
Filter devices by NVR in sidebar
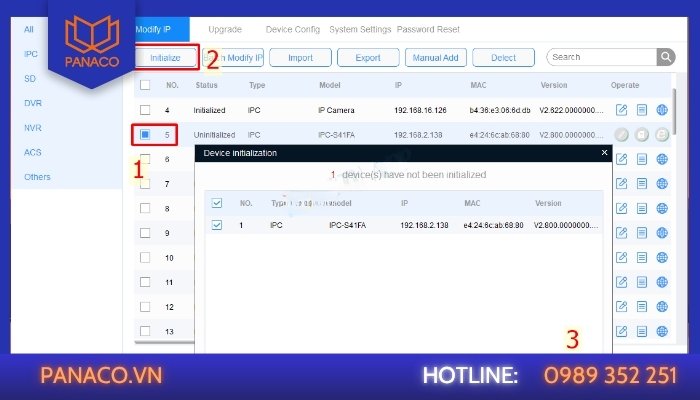(x=33, y=128)
